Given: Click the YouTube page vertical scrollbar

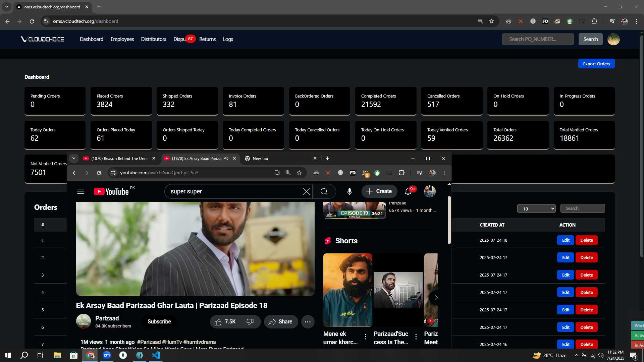Looking at the screenshot, I should [x=449, y=220].
